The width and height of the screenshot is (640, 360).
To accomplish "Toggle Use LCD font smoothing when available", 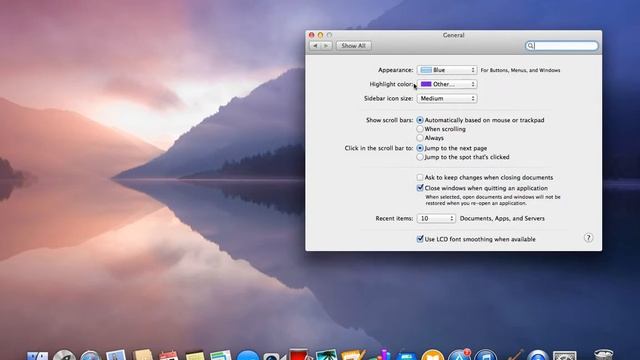I will 420,239.
